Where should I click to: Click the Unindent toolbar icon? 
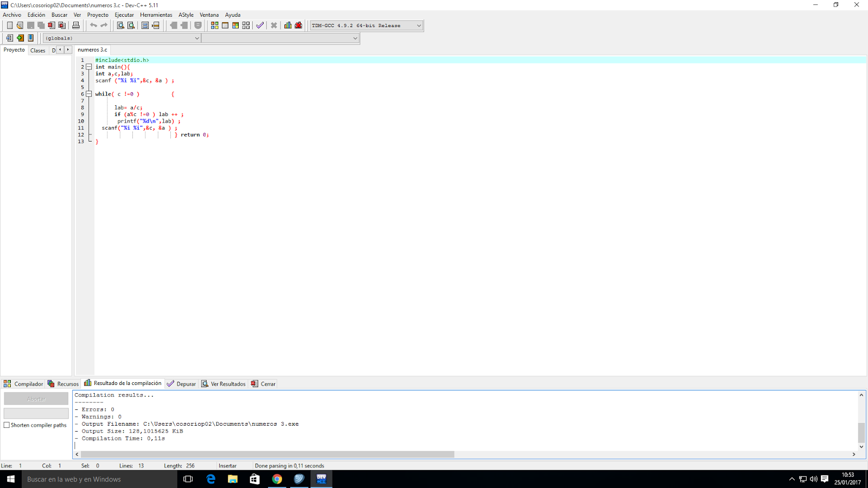coord(174,25)
